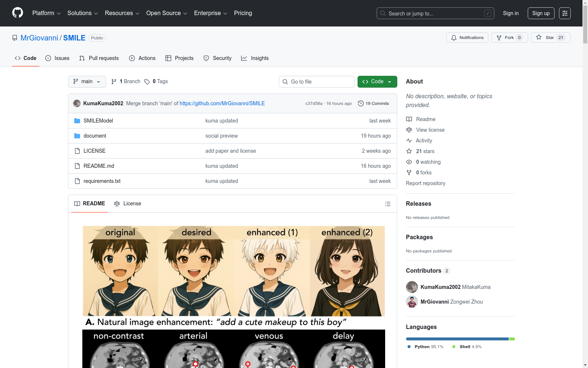Switch to the Pull requests tab
This screenshot has height=368, width=588.
coord(99,58)
